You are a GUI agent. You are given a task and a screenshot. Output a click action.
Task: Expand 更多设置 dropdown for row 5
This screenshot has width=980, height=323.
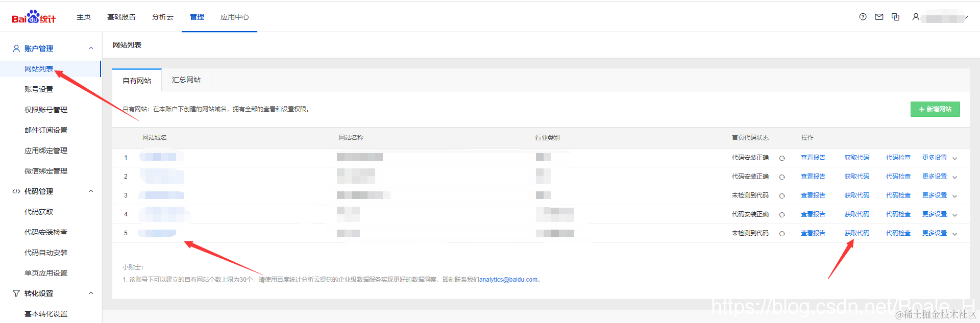pos(954,234)
